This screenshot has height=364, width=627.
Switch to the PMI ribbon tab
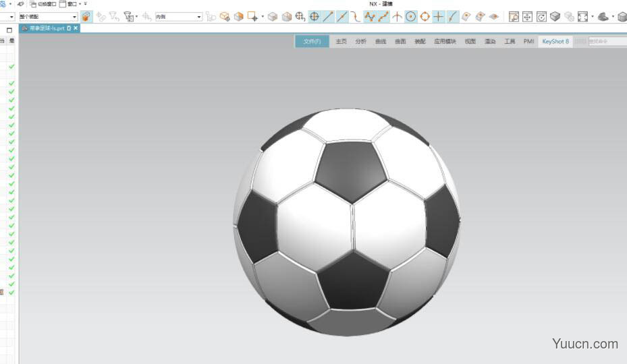point(528,42)
